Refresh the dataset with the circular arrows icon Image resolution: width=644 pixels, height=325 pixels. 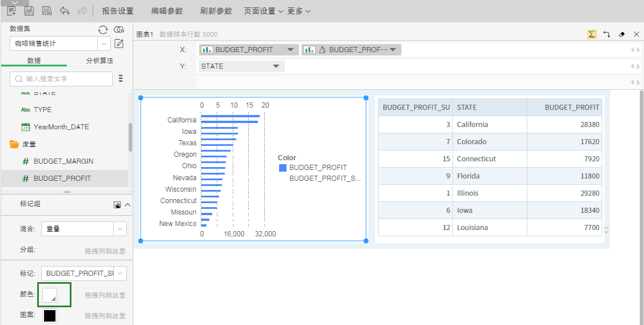coord(103,30)
